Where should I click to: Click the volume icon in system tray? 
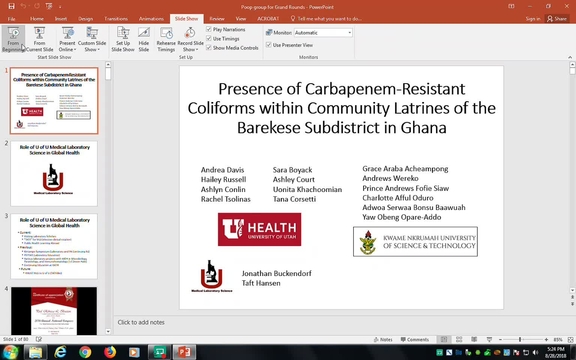tap(535, 352)
